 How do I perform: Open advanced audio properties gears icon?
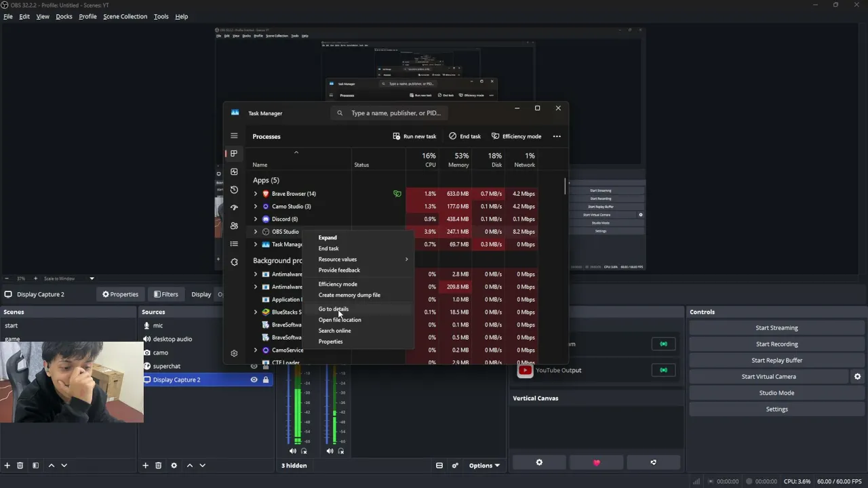pyautogui.click(x=455, y=466)
